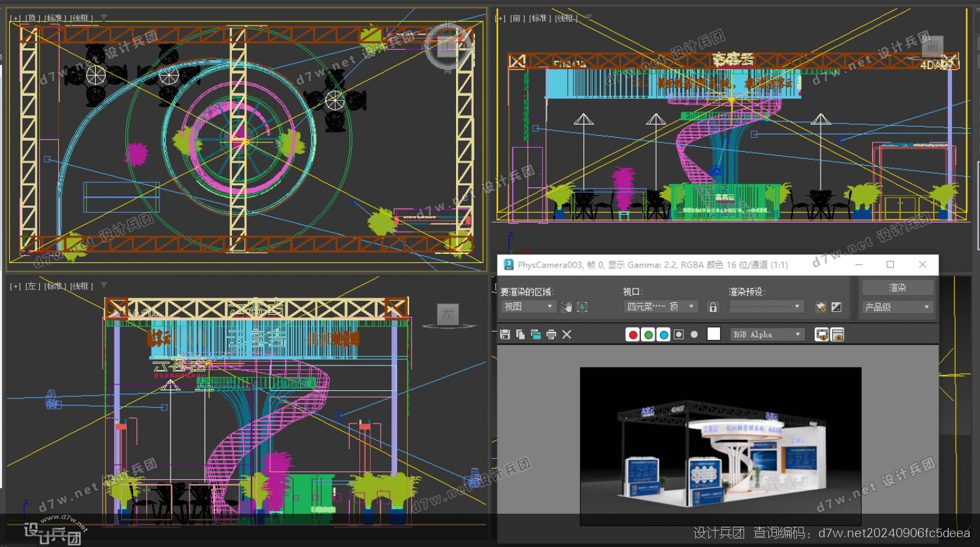Screen dimensions: 980x547
Task: Click the [顶] view label menu
Action: (33, 18)
